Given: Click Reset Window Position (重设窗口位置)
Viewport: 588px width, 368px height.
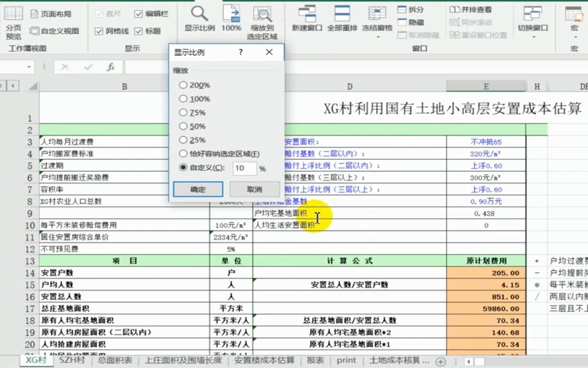Looking at the screenshot, I should click(x=478, y=35).
